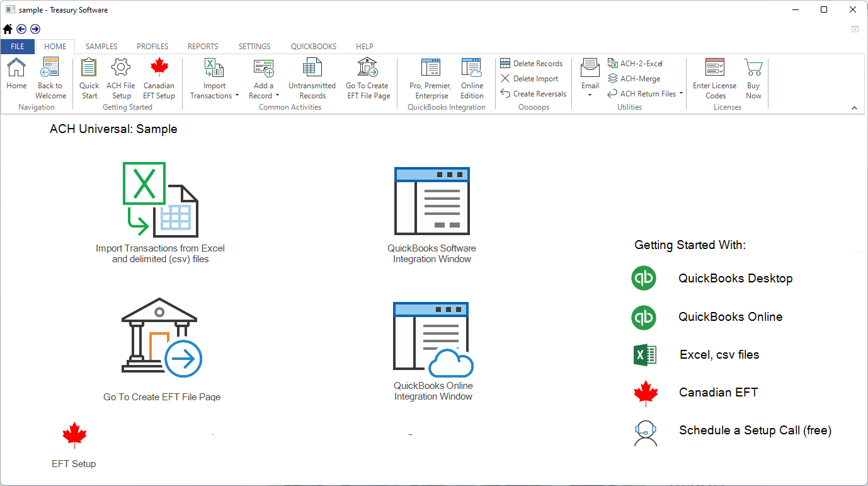Image resolution: width=868 pixels, height=486 pixels.
Task: Launch the ACH-Merge utility
Action: click(x=634, y=78)
